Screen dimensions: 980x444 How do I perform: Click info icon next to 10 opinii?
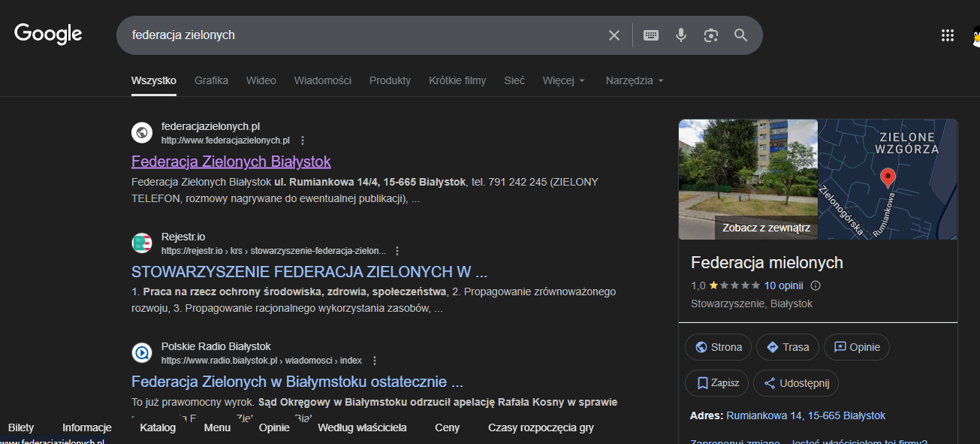click(x=816, y=285)
